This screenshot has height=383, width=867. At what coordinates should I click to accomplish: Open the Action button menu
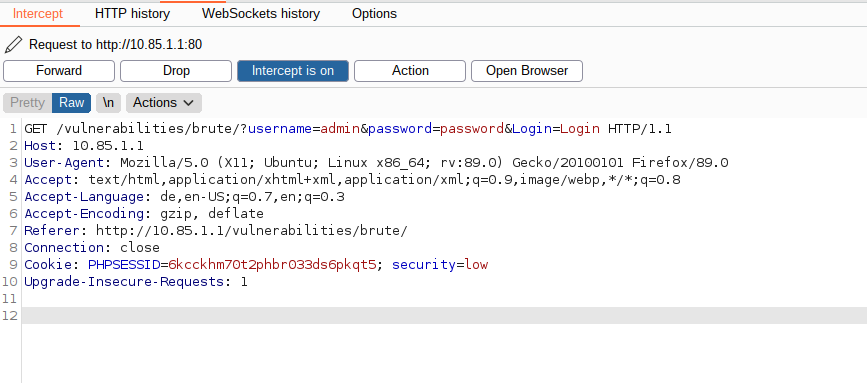click(x=410, y=71)
